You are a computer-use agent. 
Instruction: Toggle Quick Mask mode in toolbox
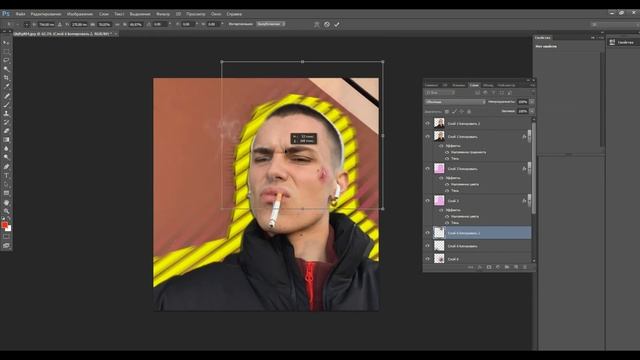(x=6, y=237)
